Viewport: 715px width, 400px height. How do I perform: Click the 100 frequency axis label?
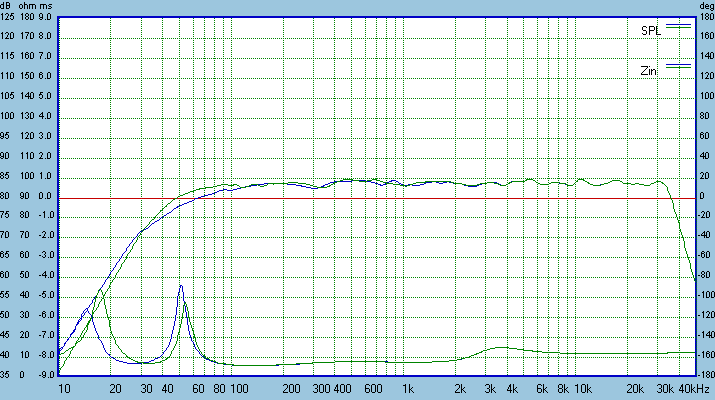239,389
